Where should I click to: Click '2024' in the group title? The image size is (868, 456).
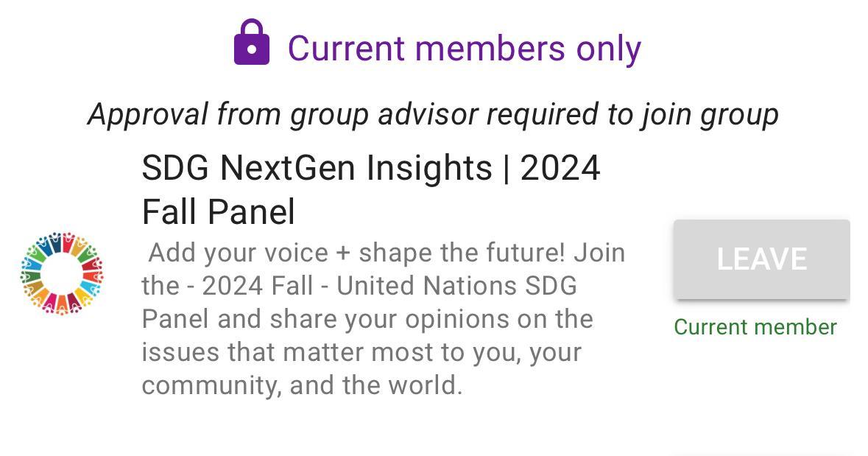560,168
